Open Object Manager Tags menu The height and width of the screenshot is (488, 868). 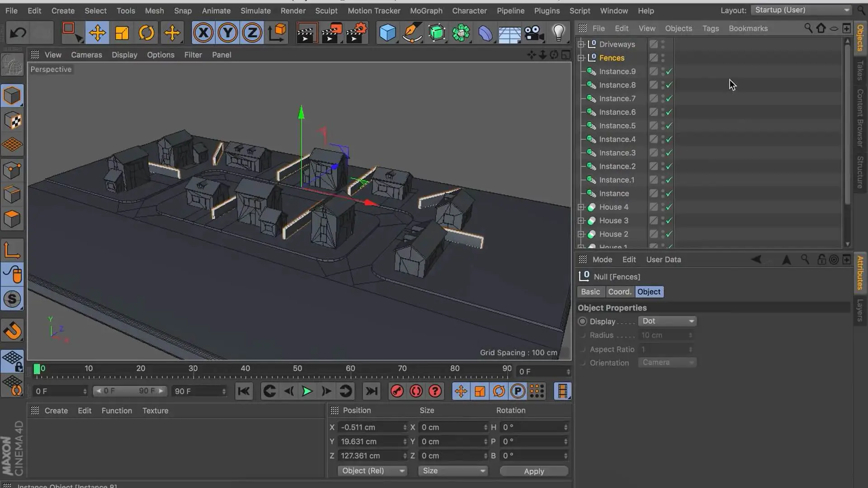[x=710, y=28]
